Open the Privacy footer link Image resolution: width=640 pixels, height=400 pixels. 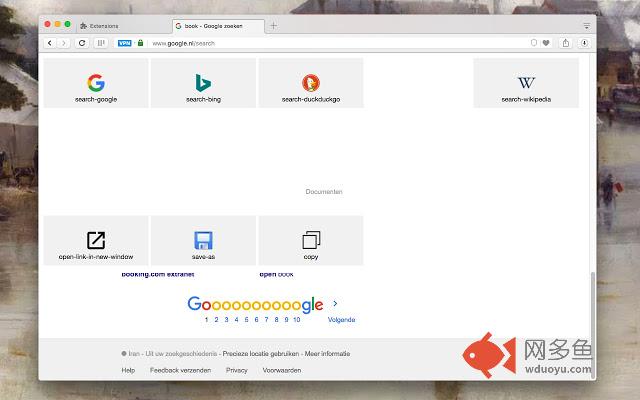point(236,370)
